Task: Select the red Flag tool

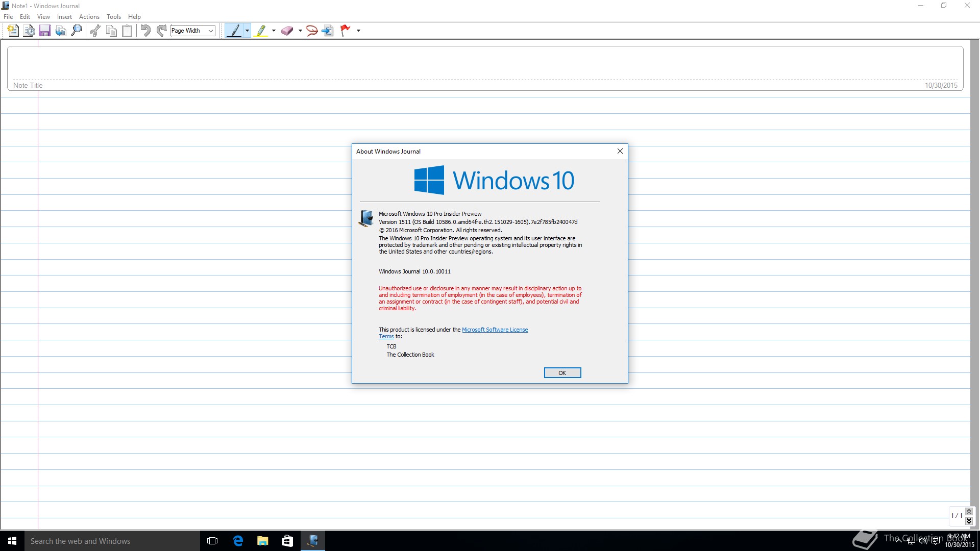Action: point(346,31)
